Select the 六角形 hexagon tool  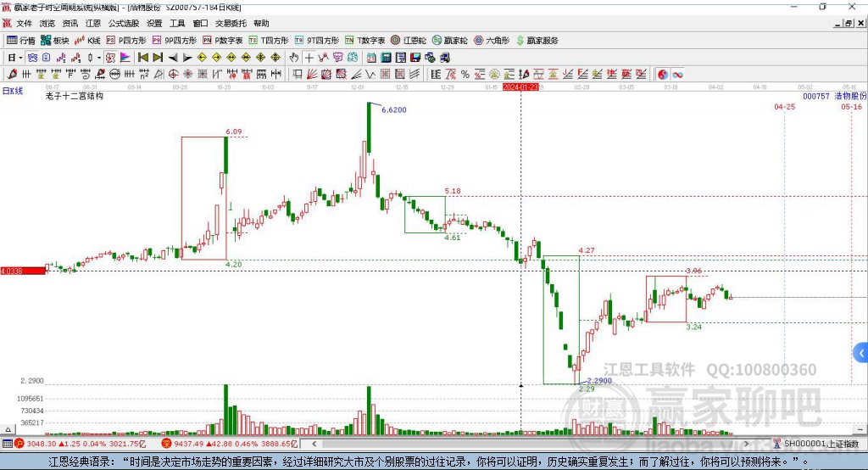492,41
